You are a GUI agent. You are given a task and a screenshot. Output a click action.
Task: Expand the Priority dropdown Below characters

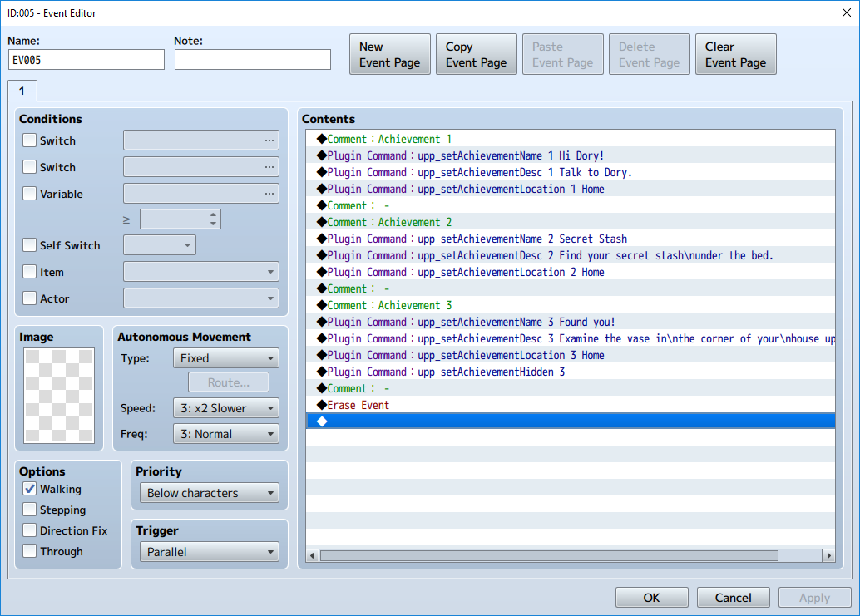point(209,493)
